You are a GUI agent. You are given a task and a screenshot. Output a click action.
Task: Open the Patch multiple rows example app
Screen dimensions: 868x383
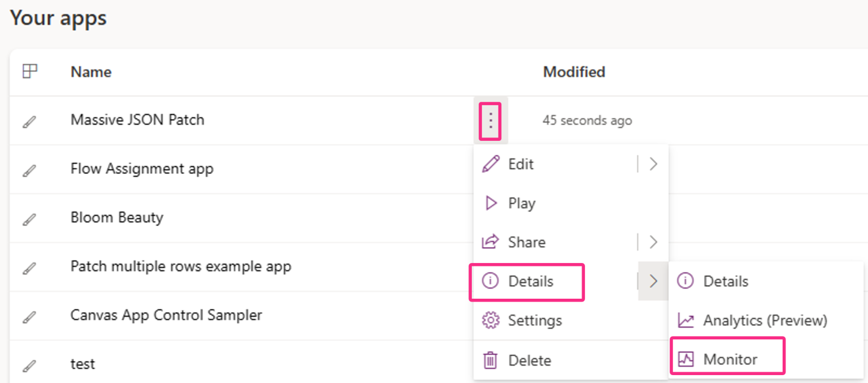(181, 266)
